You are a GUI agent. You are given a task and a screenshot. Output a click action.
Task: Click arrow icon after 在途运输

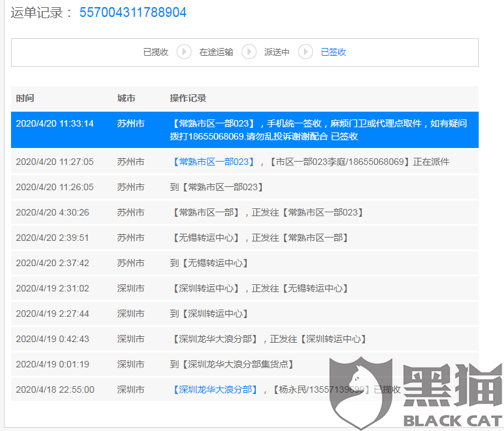pos(249,52)
